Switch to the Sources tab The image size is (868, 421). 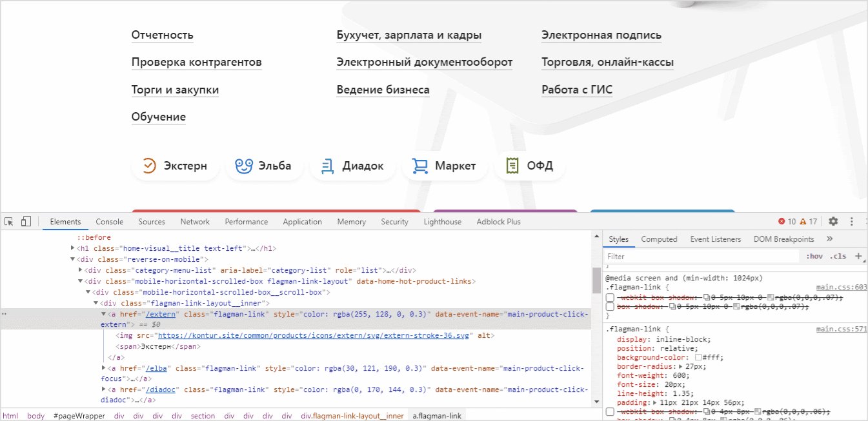point(152,221)
